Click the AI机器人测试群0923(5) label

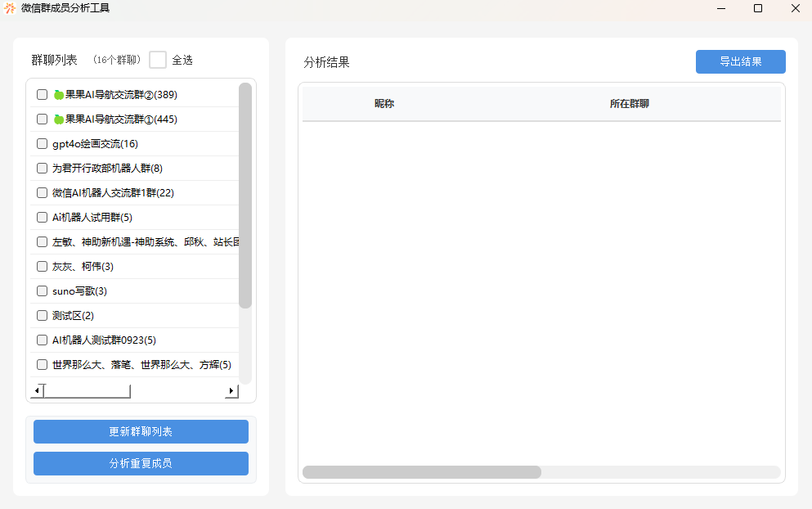coord(104,340)
